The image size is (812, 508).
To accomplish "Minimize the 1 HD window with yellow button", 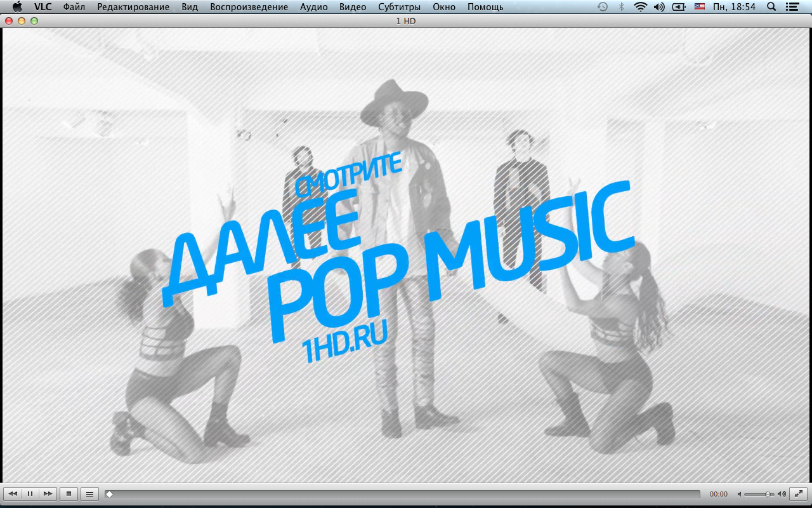I will click(x=22, y=21).
